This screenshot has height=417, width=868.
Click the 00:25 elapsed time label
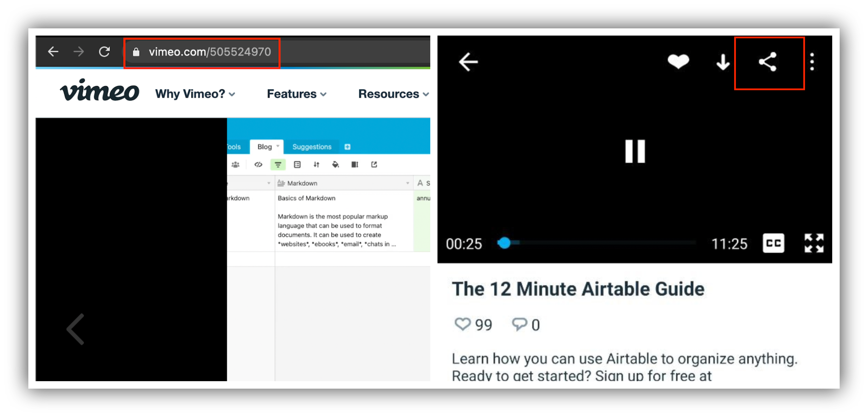[464, 244]
